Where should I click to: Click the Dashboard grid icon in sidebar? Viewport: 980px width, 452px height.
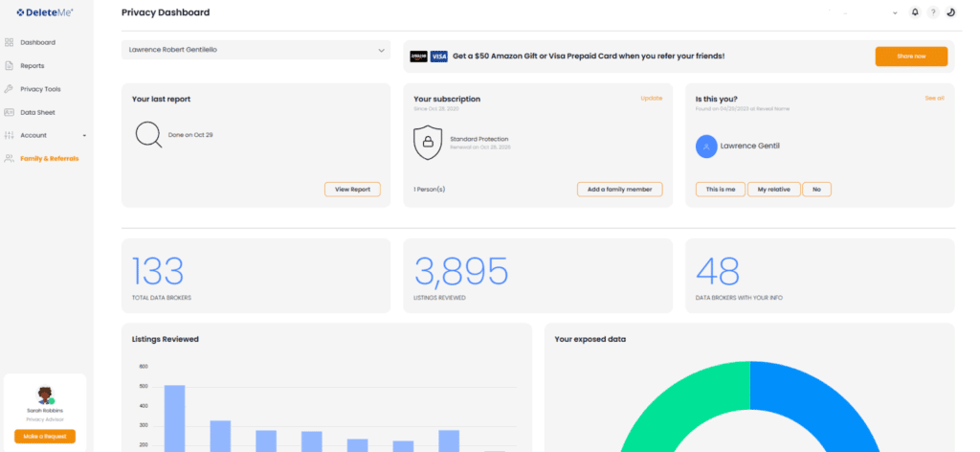(x=9, y=42)
